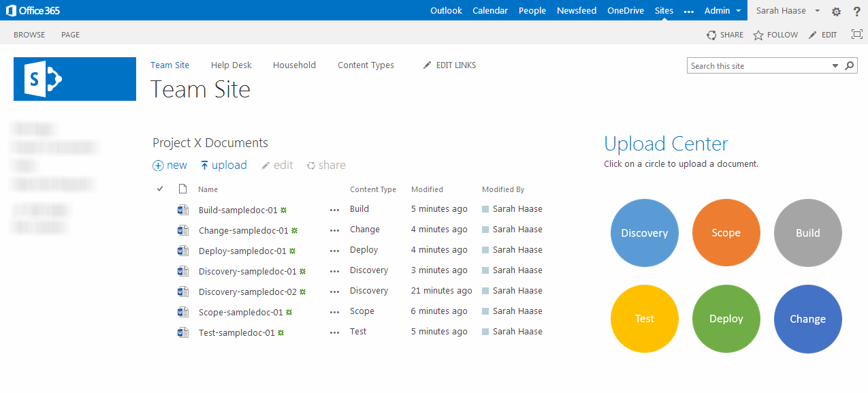Click the SharePoint site logo
The width and height of the screenshot is (868, 393).
(75, 79)
